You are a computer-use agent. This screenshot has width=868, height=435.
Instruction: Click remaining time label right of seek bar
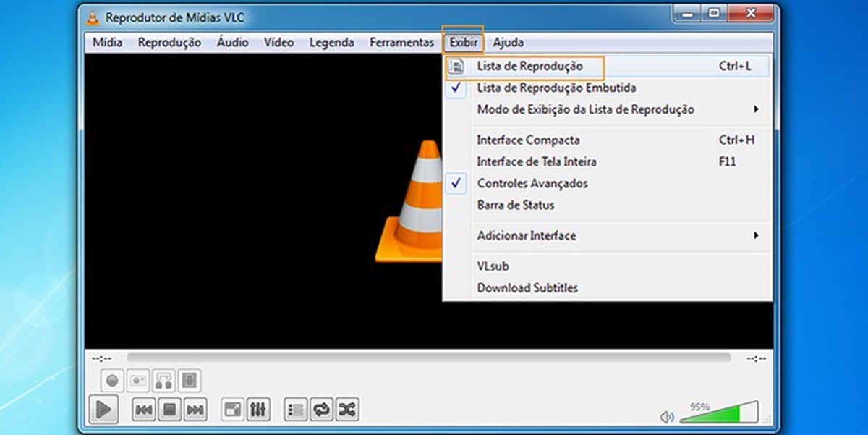click(756, 358)
